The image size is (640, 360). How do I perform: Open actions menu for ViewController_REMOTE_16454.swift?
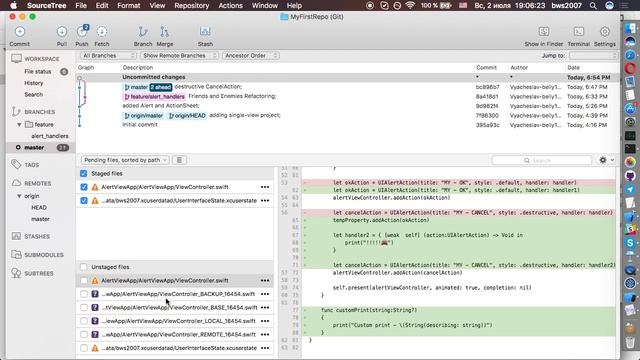[x=265, y=334]
